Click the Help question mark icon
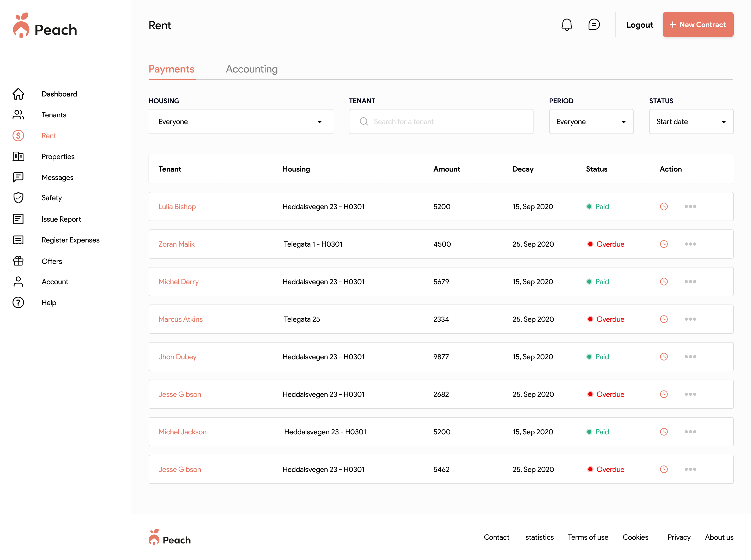Image resolution: width=751 pixels, height=560 pixels. (18, 302)
